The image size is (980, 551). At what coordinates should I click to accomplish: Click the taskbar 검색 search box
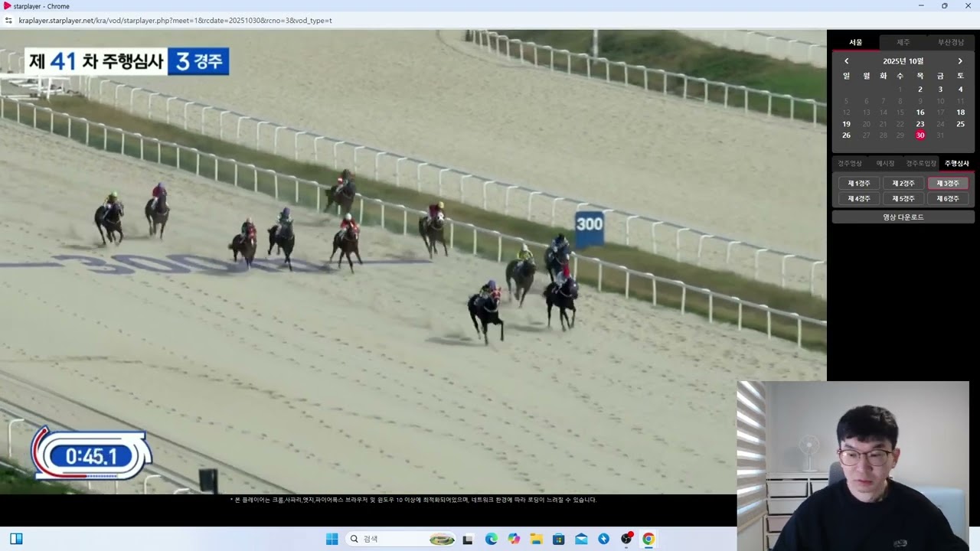[x=402, y=539]
